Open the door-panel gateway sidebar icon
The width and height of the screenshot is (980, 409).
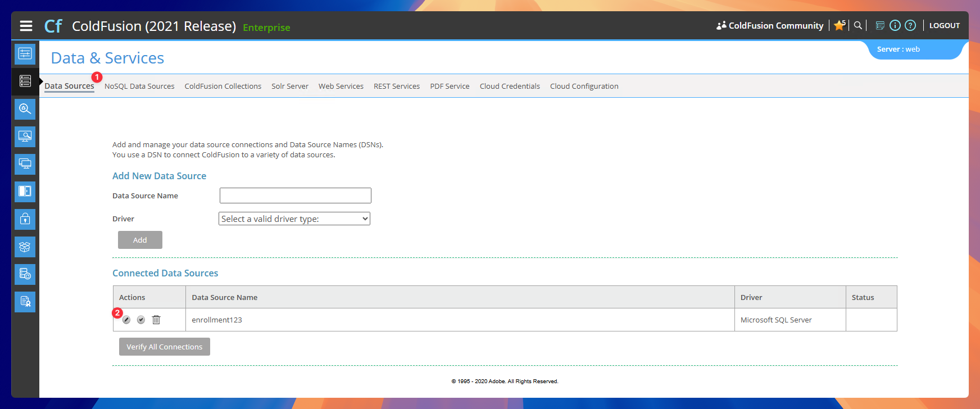tap(25, 191)
